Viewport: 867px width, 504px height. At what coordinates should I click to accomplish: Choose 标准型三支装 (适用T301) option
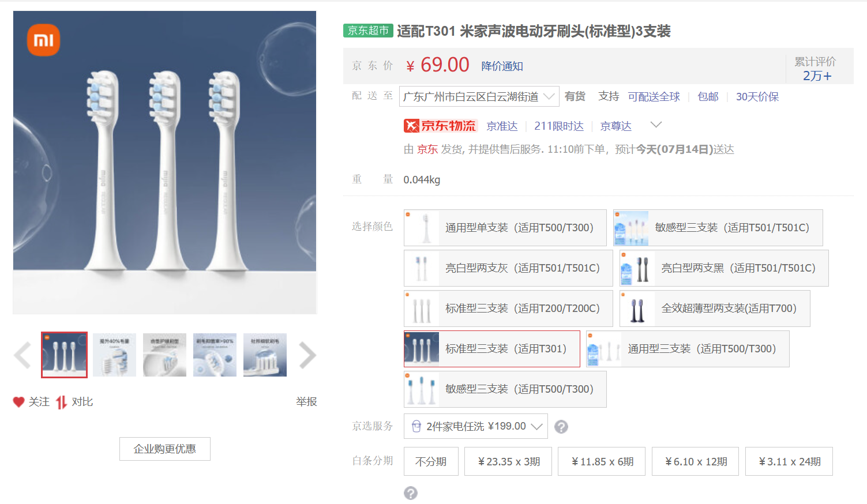[x=492, y=349]
